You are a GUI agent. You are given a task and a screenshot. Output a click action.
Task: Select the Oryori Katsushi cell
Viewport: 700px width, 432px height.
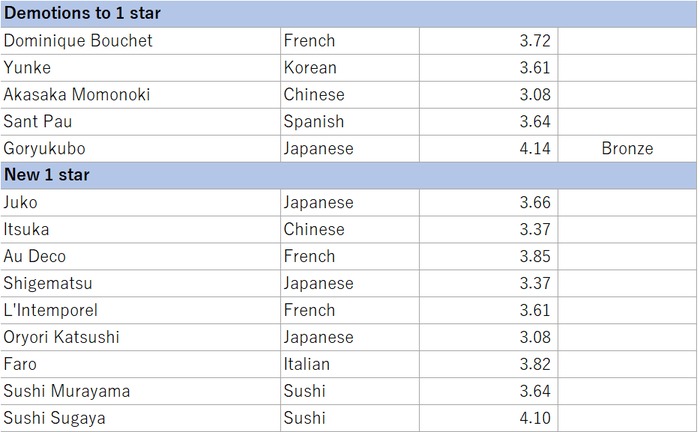[141, 337]
